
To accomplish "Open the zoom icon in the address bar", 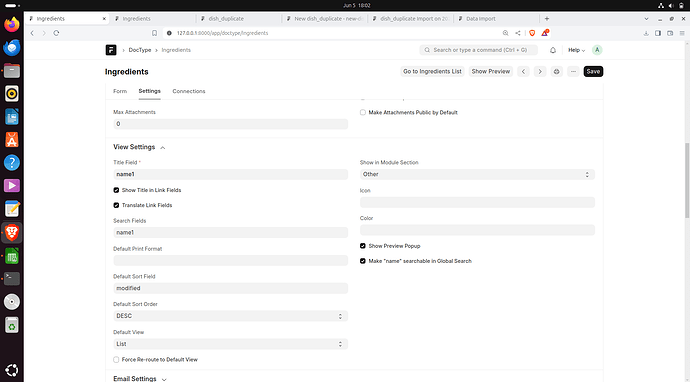I will 506,33.
